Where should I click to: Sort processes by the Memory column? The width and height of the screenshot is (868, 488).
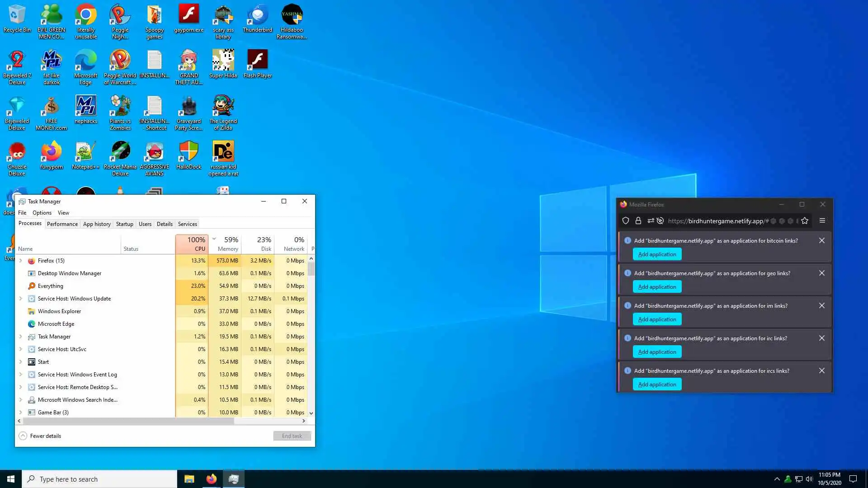[227, 249]
